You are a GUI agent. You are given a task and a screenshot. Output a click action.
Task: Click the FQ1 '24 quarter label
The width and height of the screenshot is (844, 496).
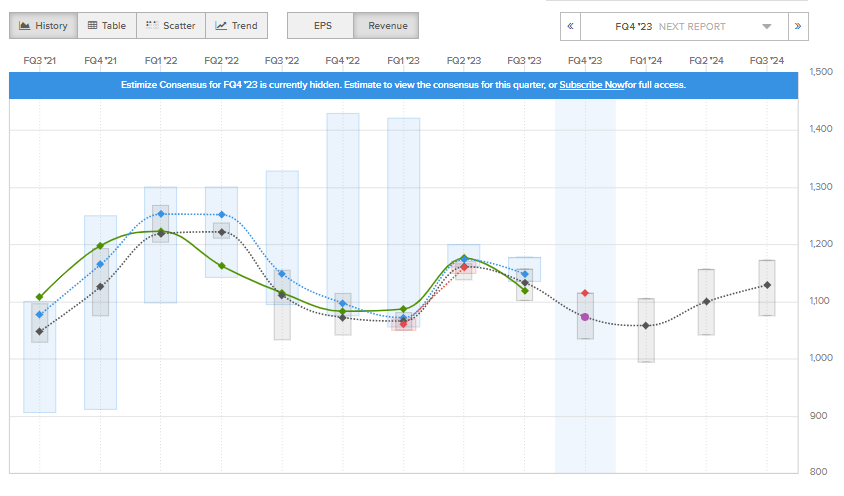pos(646,61)
